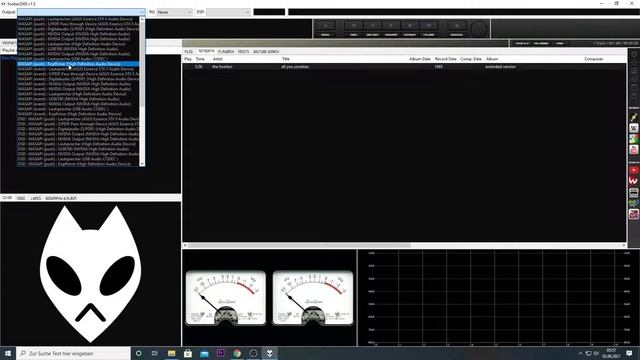Open the white YouTube logo sidebar icon
The image size is (640, 360).
(x=633, y=150)
